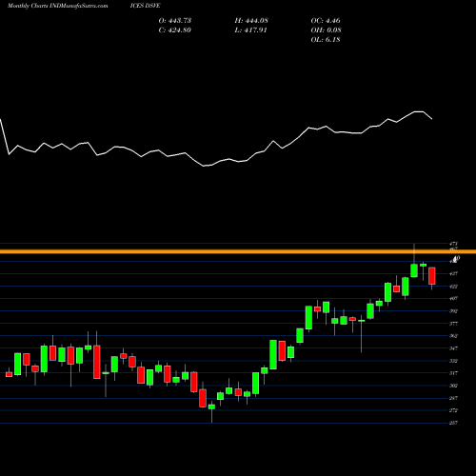The image size is (476, 476).
Task: Select the 'C: 424.80' close value
Action: [175, 30]
